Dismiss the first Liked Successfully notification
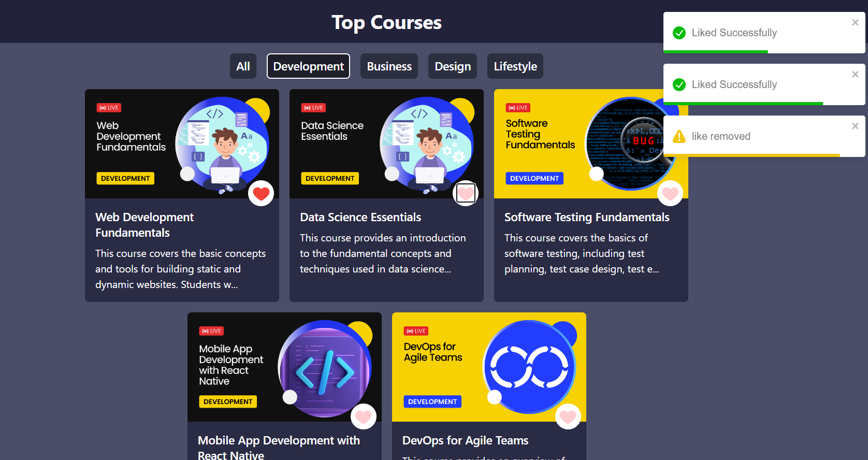The height and width of the screenshot is (460, 868). point(855,22)
